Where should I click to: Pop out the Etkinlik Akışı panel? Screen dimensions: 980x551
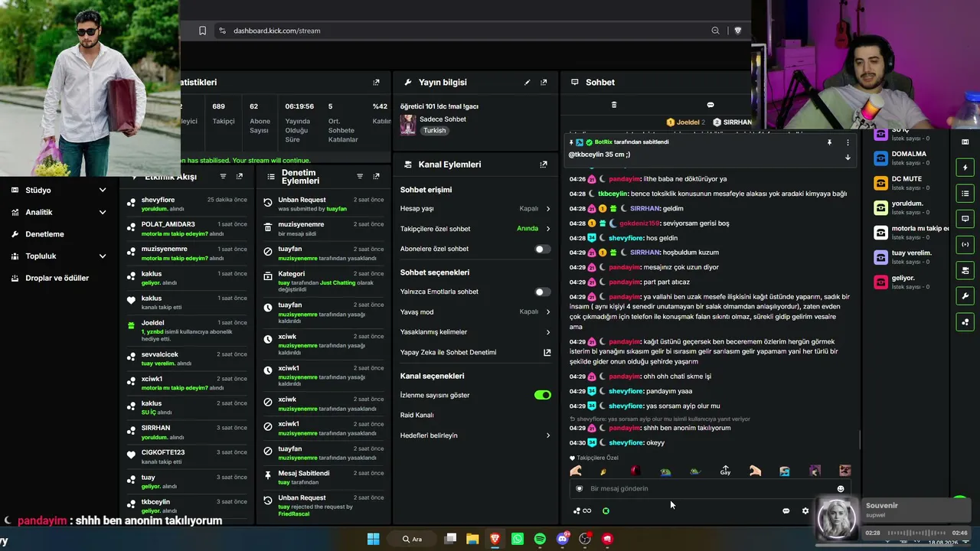pyautogui.click(x=240, y=177)
